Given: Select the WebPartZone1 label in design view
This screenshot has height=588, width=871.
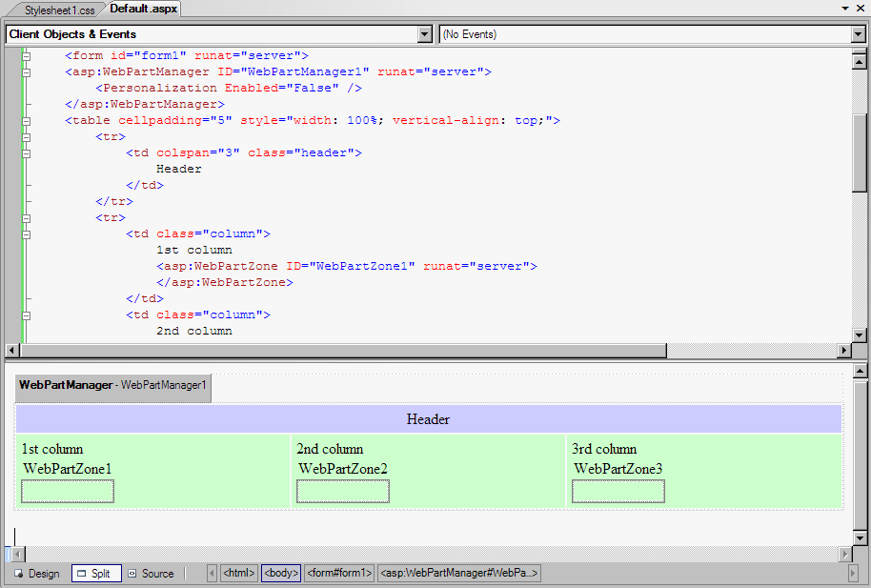Looking at the screenshot, I should coord(68,469).
